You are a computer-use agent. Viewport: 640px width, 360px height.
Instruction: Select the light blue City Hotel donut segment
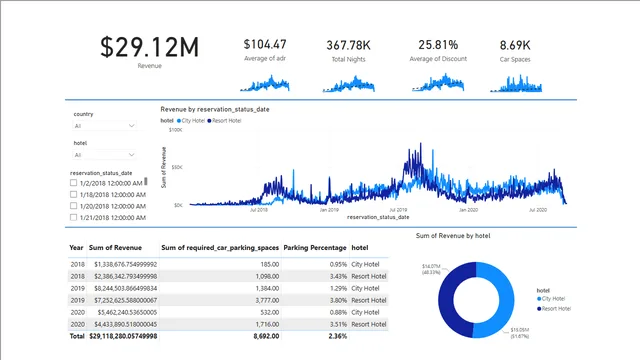tap(507, 300)
